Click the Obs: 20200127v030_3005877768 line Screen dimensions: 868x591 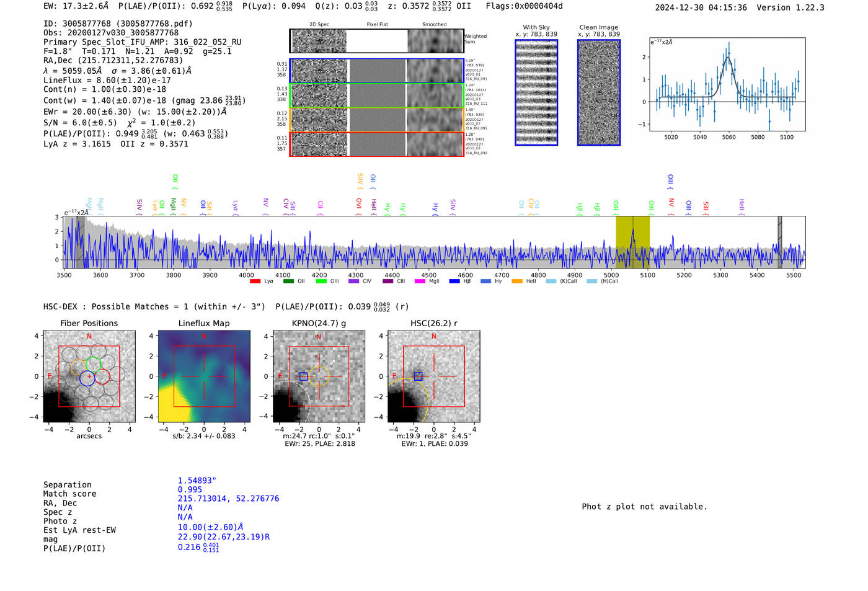(x=111, y=33)
